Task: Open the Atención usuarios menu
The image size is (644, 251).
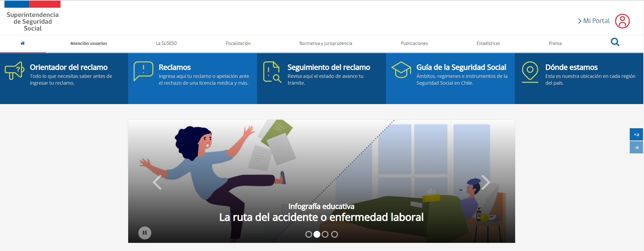Action: [x=88, y=44]
